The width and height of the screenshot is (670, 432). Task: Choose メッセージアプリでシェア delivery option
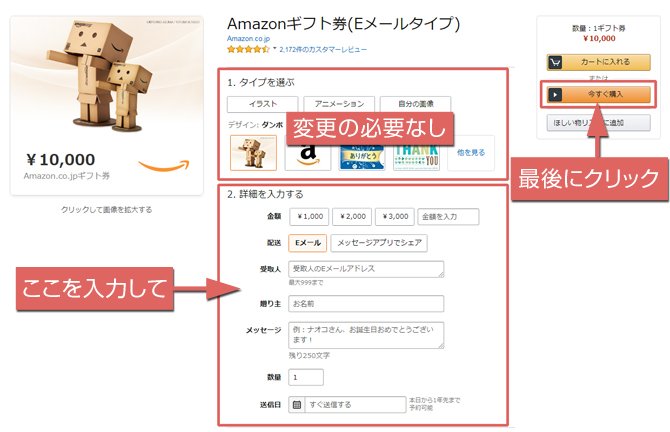click(x=379, y=243)
